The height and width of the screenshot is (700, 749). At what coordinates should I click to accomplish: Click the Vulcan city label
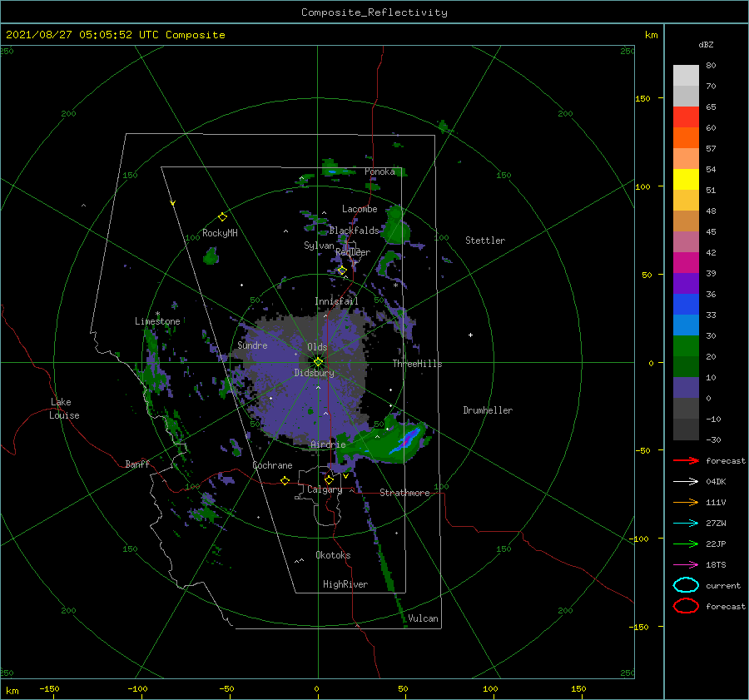tap(423, 618)
